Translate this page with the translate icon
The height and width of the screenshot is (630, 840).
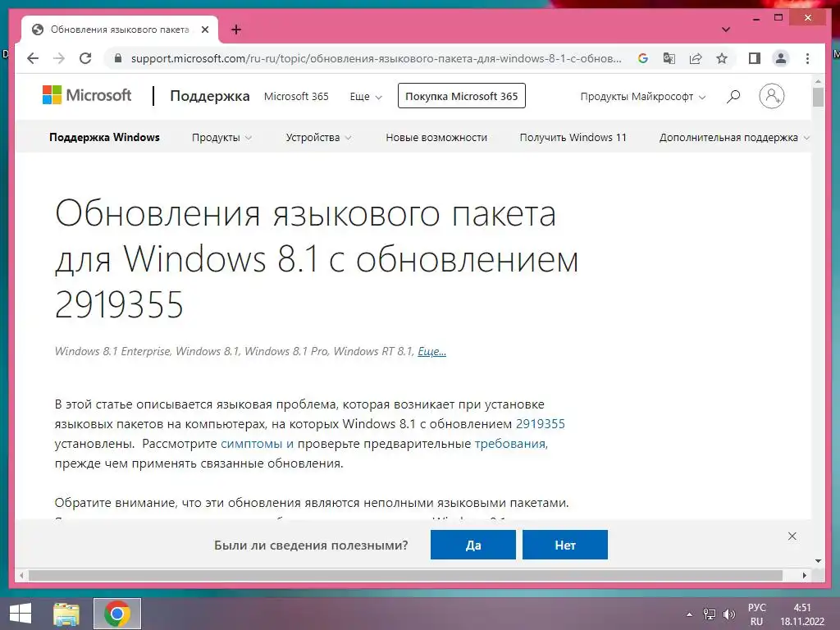click(669, 58)
